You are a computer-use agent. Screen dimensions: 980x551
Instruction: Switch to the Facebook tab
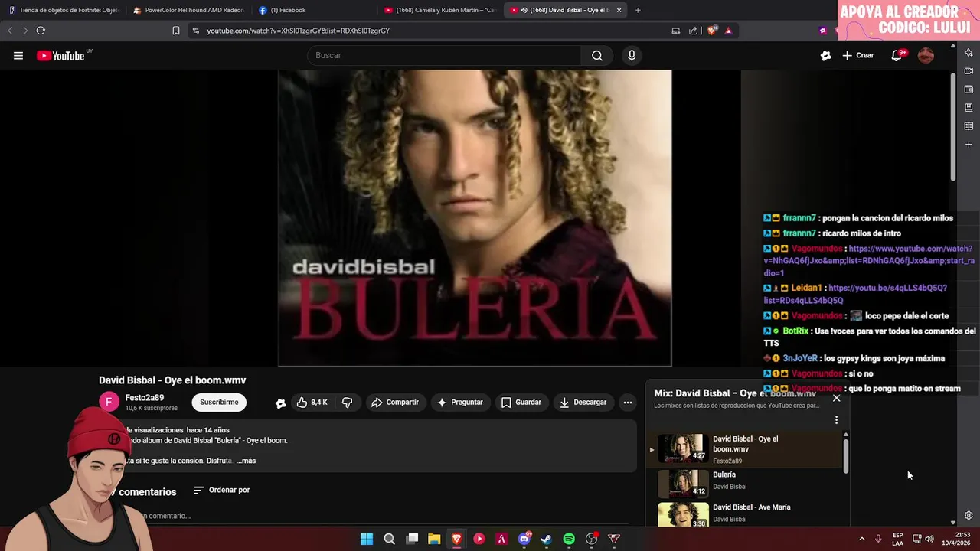click(315, 10)
